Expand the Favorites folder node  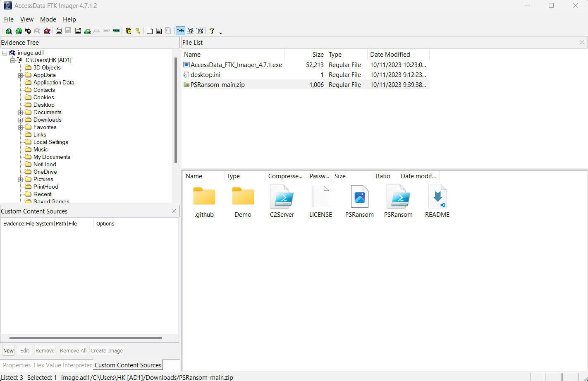[20, 127]
